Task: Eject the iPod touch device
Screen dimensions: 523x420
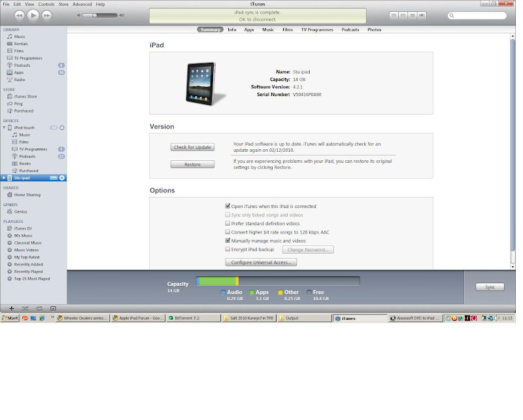Action: [x=62, y=128]
